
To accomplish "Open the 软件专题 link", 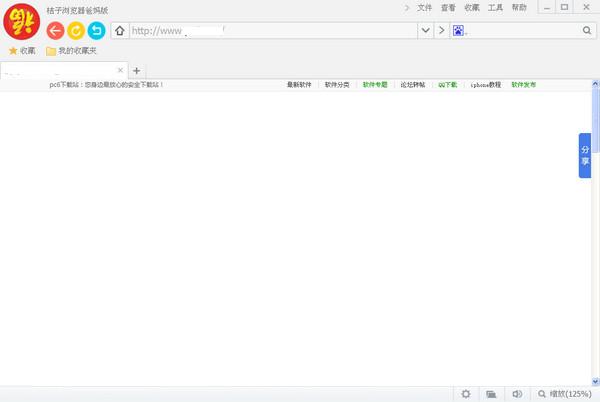I will (x=375, y=85).
